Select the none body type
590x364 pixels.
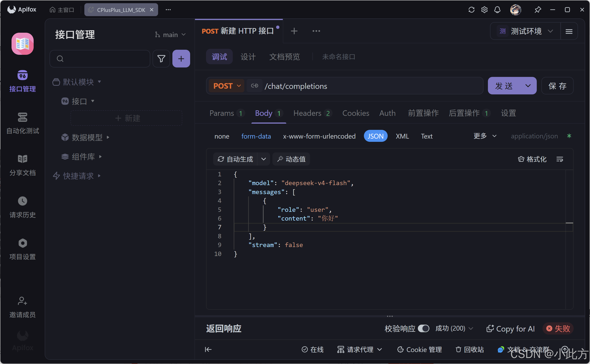point(222,136)
